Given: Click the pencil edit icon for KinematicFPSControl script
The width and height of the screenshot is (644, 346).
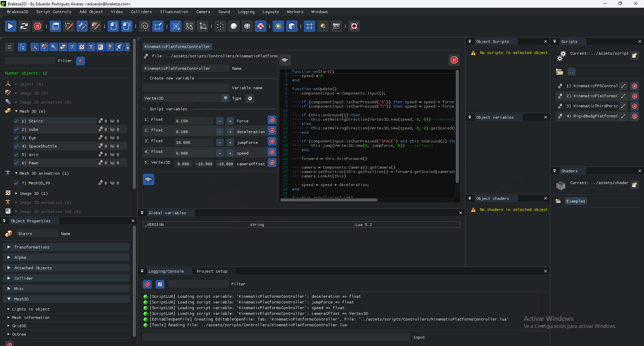Looking at the screenshot, I should (x=623, y=86).
